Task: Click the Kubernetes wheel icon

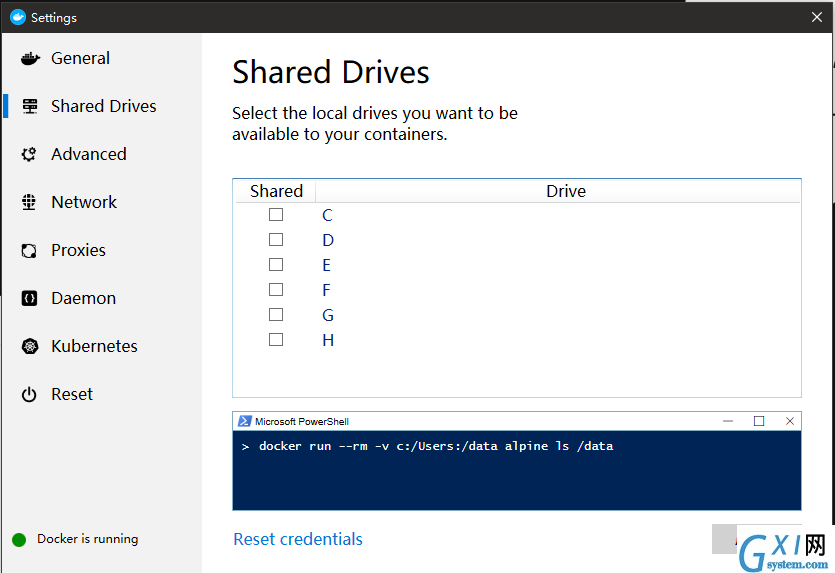Action: pos(30,346)
